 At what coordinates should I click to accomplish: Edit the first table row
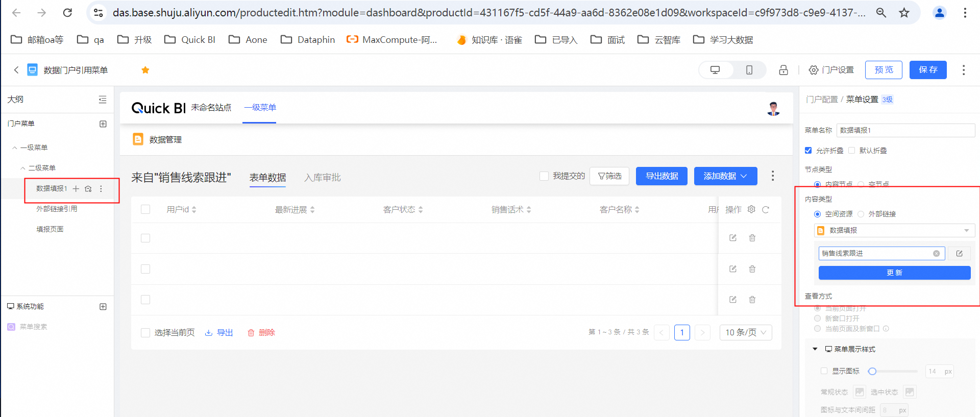coord(733,238)
